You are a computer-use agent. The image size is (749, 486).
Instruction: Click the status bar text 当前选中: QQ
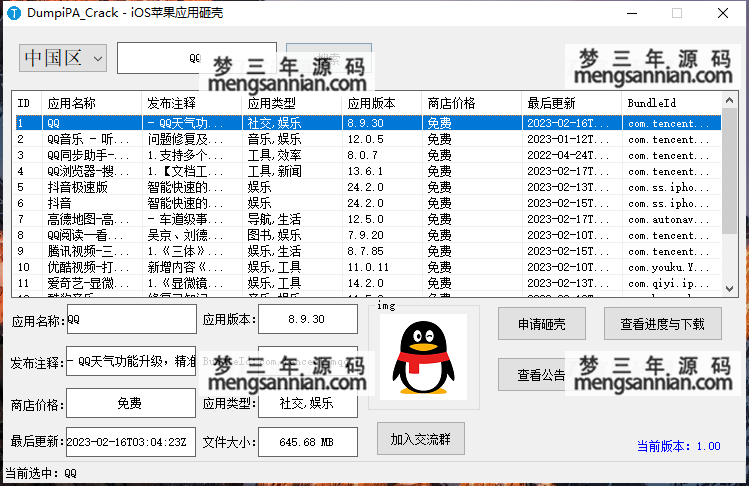click(x=41, y=474)
